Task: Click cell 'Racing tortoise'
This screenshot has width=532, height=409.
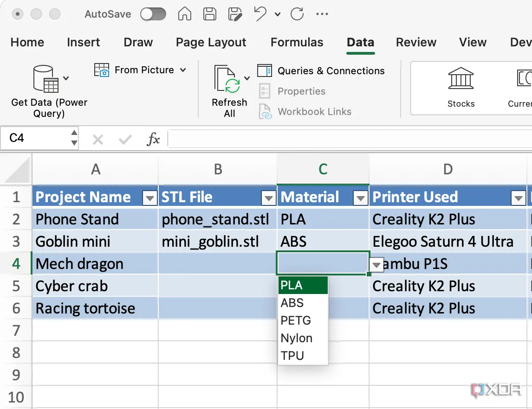Action: pyautogui.click(x=95, y=308)
